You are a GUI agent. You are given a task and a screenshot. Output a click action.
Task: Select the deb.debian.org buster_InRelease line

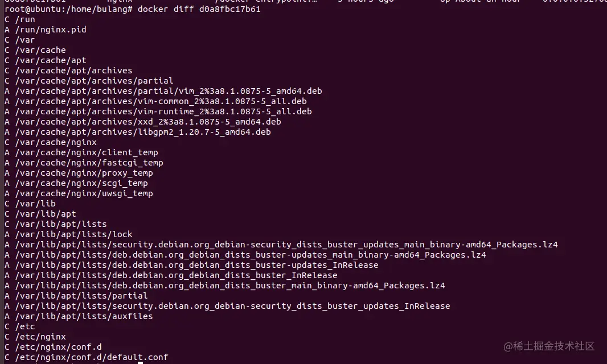tap(171, 275)
